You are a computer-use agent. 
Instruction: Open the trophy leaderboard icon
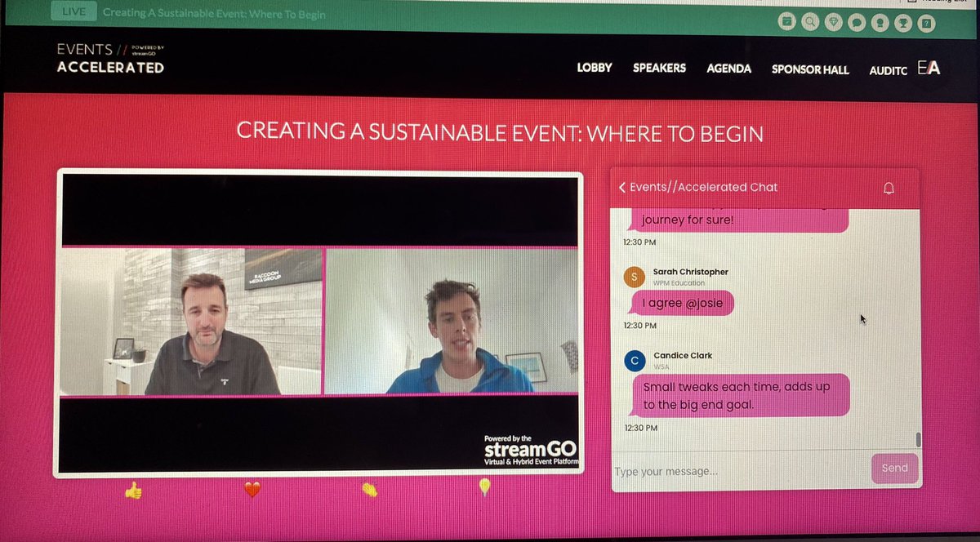point(903,22)
